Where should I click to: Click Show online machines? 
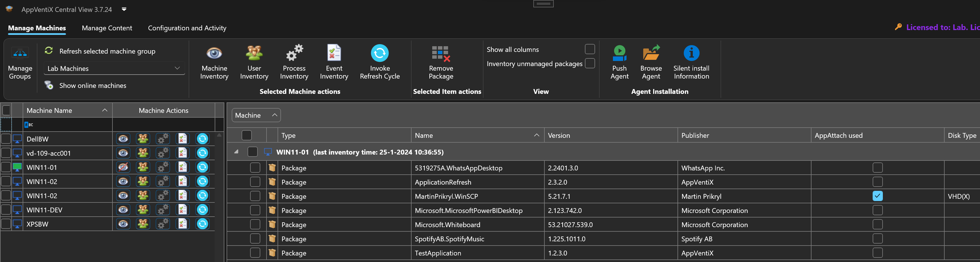(x=92, y=86)
